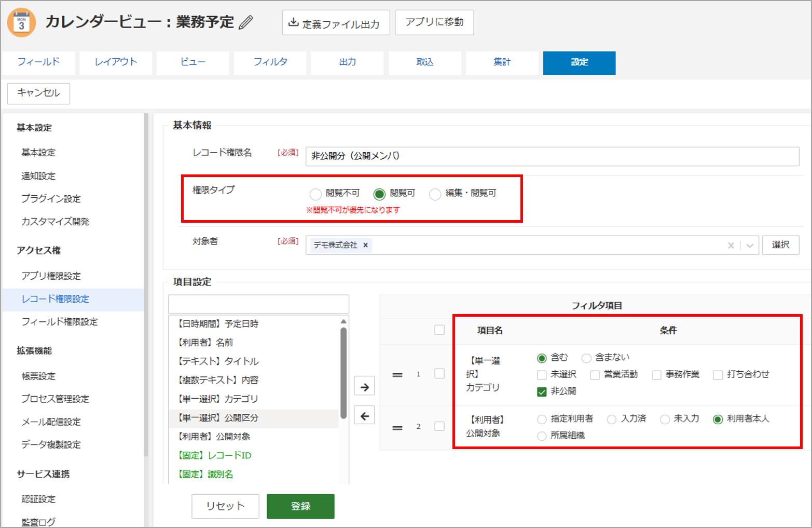This screenshot has height=528, width=812.
Task: Click the 定義ファイル出力 button
Action: pyautogui.click(x=336, y=23)
